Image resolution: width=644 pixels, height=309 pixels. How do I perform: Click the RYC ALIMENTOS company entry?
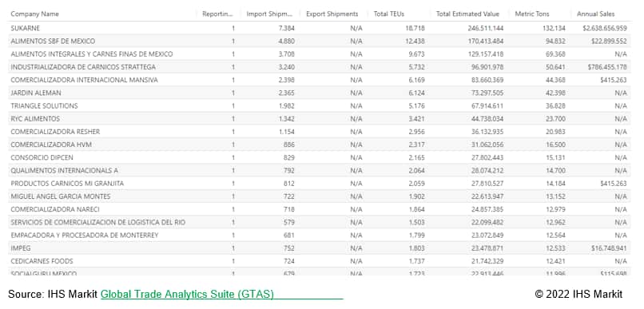(x=35, y=119)
